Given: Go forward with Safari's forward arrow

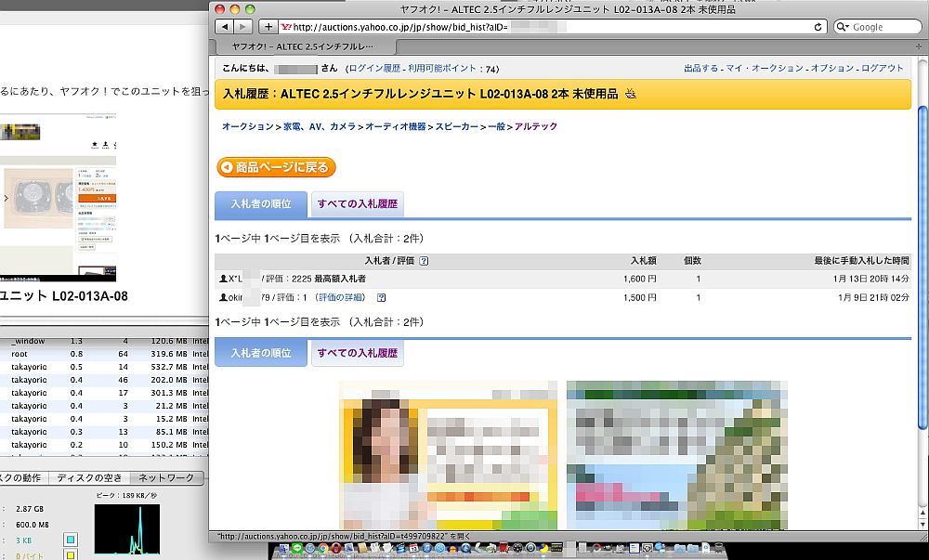Looking at the screenshot, I should (x=242, y=27).
